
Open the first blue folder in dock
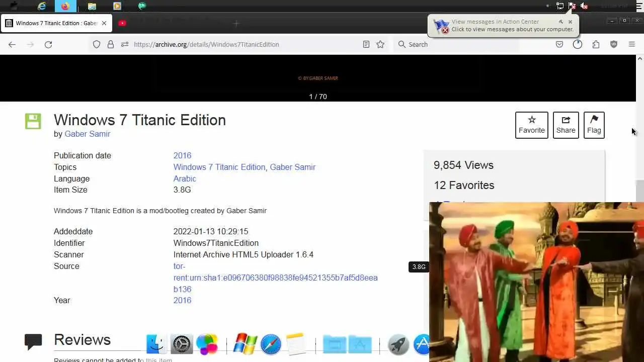[334, 344]
